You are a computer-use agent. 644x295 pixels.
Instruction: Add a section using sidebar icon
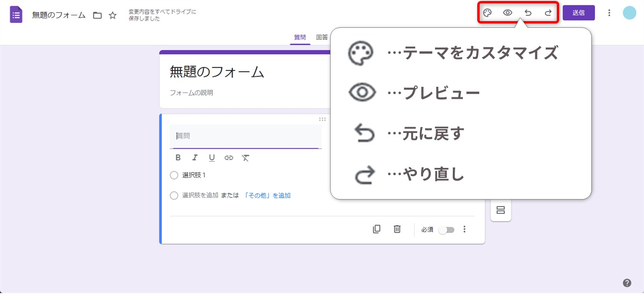coord(501,210)
